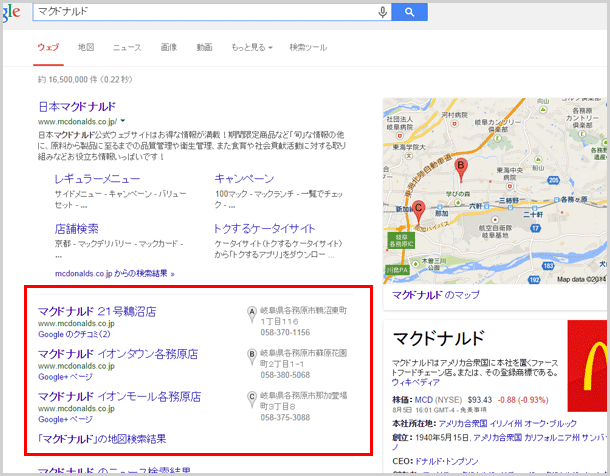
Task: Switch to the 動画 tab
Action: click(204, 47)
